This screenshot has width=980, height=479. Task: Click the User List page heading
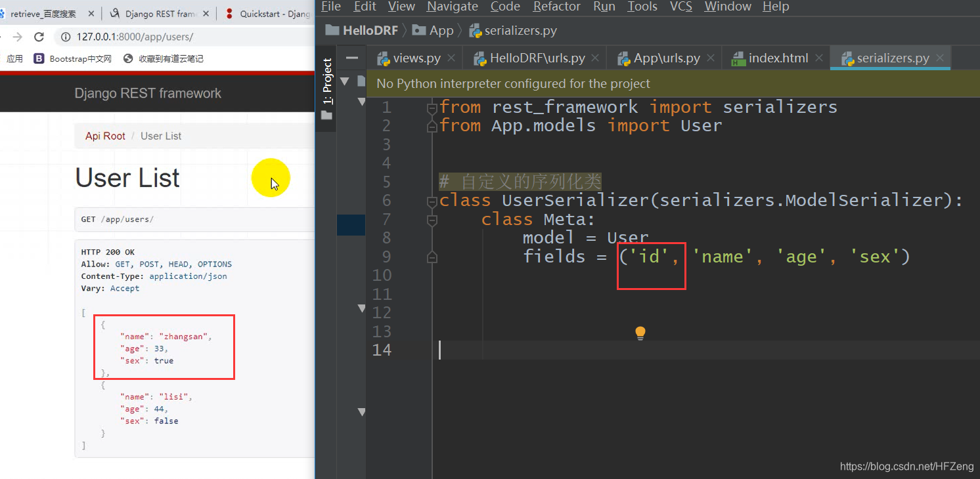pos(127,178)
